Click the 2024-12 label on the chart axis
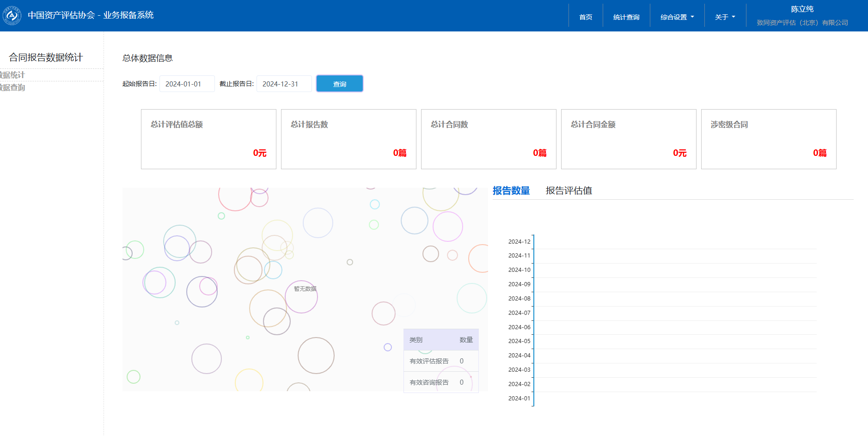This screenshot has width=868, height=436. (519, 242)
